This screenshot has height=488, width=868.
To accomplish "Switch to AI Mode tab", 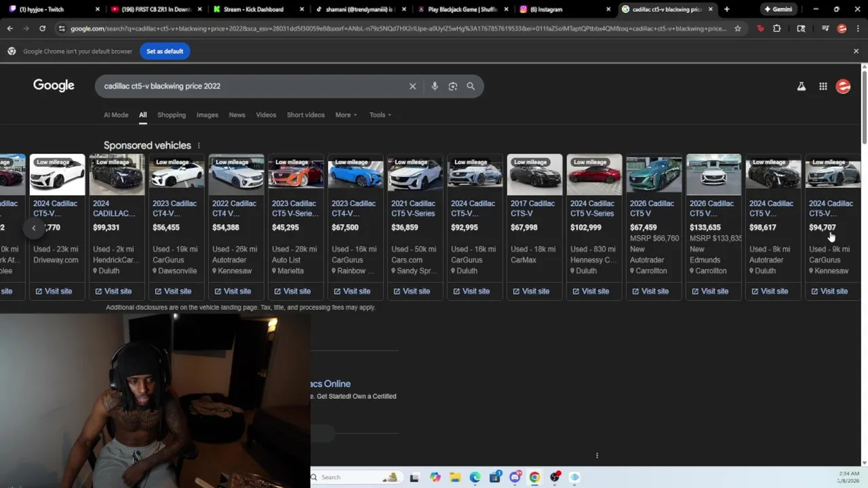I will (116, 115).
